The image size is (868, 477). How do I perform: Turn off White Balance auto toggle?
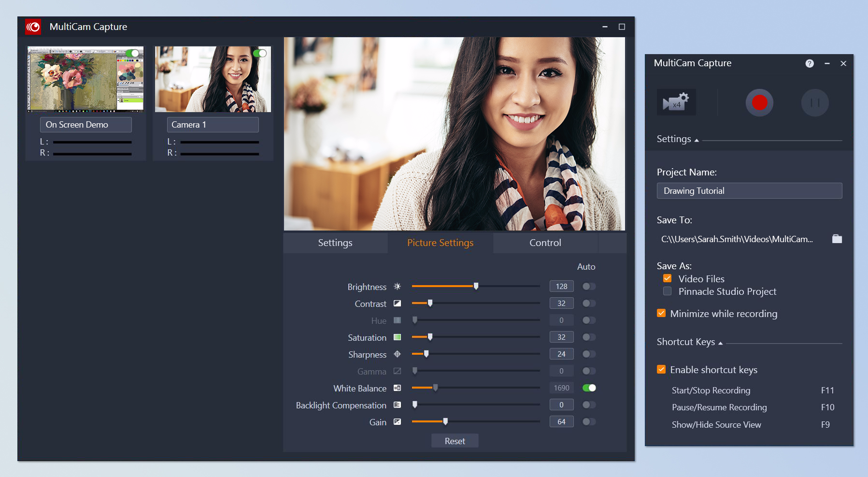tap(589, 388)
